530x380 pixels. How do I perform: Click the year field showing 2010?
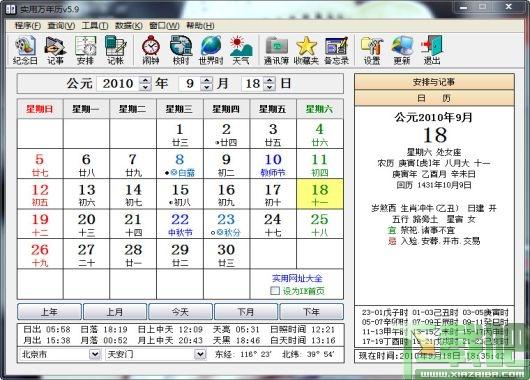tap(118, 84)
